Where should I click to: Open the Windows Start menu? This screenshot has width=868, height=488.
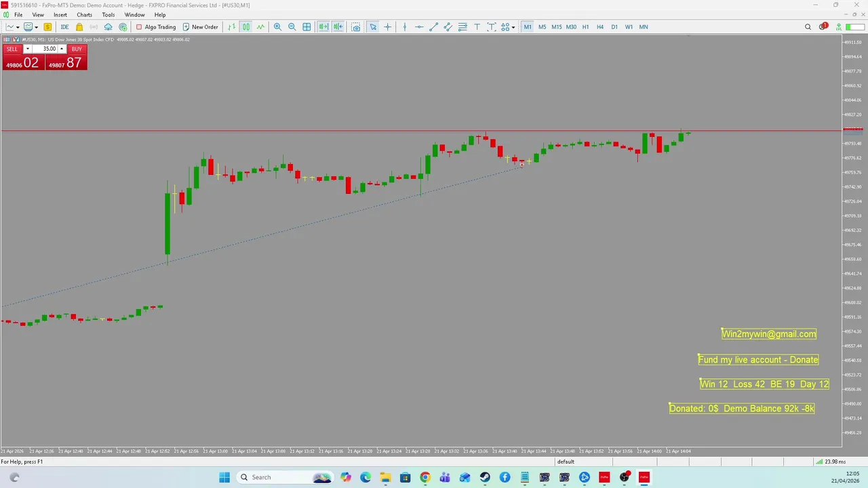224,477
